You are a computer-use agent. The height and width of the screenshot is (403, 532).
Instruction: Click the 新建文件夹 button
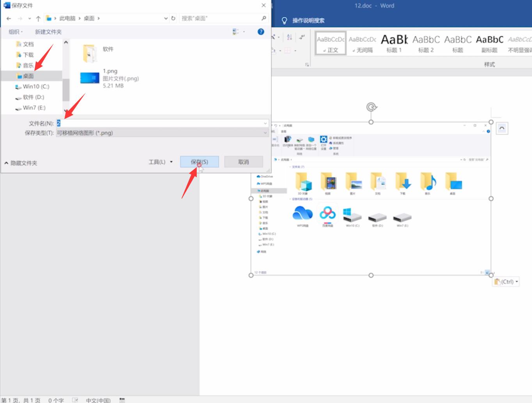(48, 32)
